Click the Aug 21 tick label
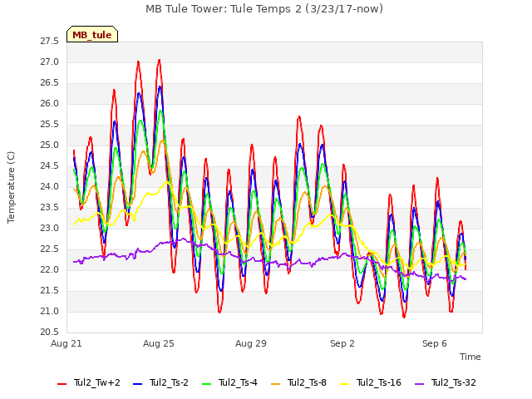 coord(66,343)
